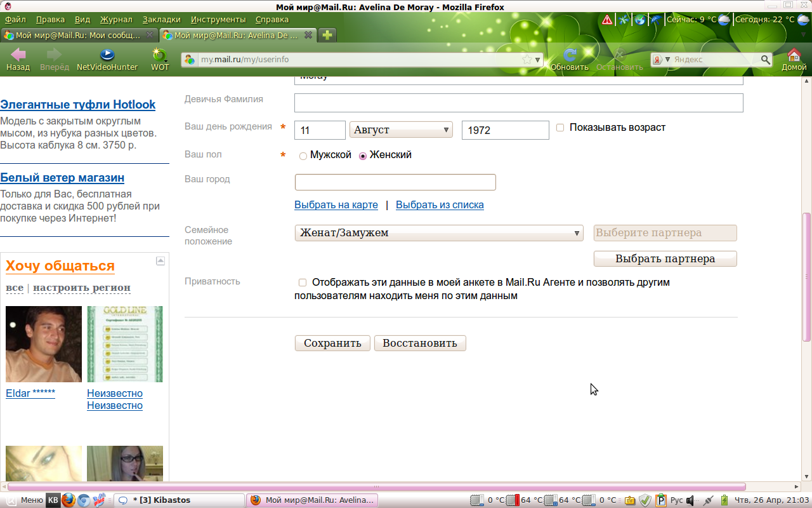Click the birth year field showing 1972
Viewport: 812px width, 508px height.
[506, 130]
